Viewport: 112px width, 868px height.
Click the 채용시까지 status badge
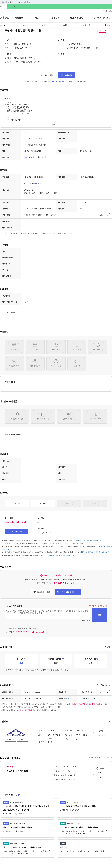102,31
